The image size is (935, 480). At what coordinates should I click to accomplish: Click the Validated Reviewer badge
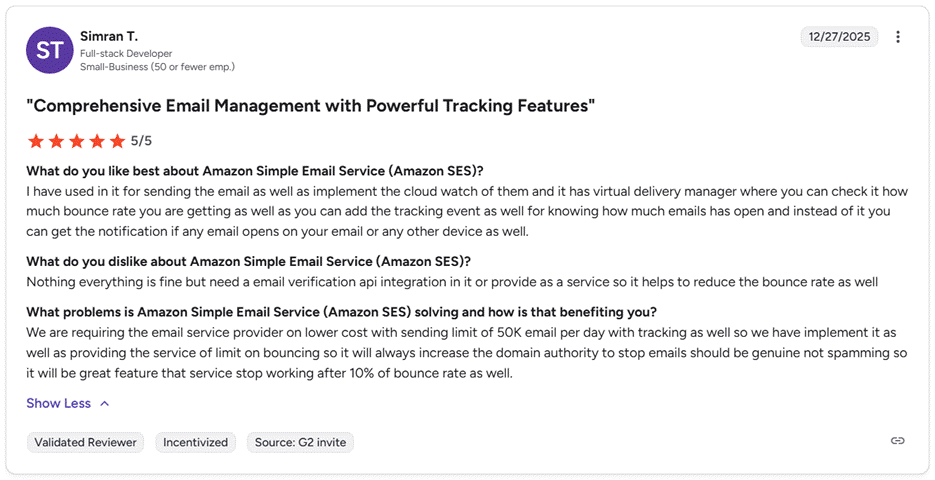tap(86, 442)
